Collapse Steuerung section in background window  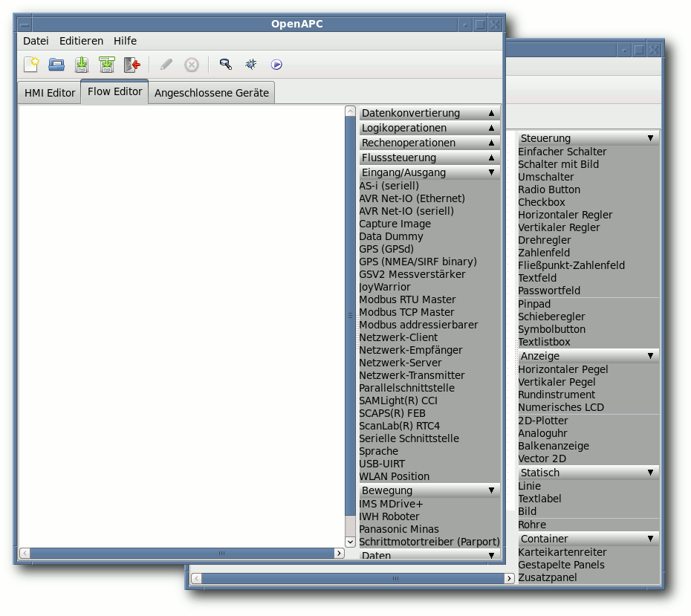point(588,138)
